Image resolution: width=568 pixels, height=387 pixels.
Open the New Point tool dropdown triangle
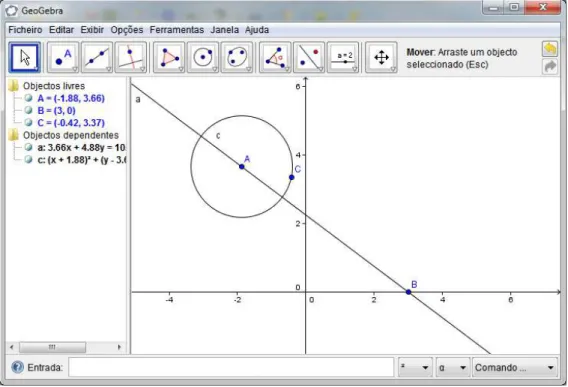75,69
